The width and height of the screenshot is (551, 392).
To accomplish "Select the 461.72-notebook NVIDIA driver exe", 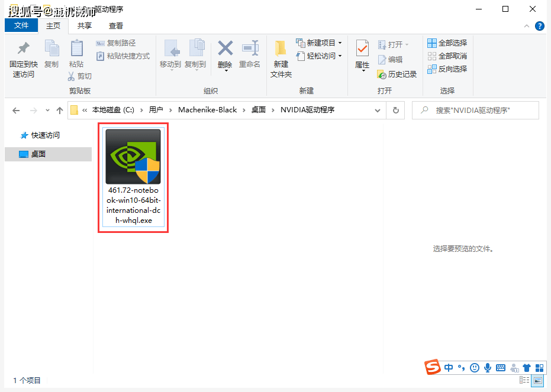I will click(x=133, y=177).
